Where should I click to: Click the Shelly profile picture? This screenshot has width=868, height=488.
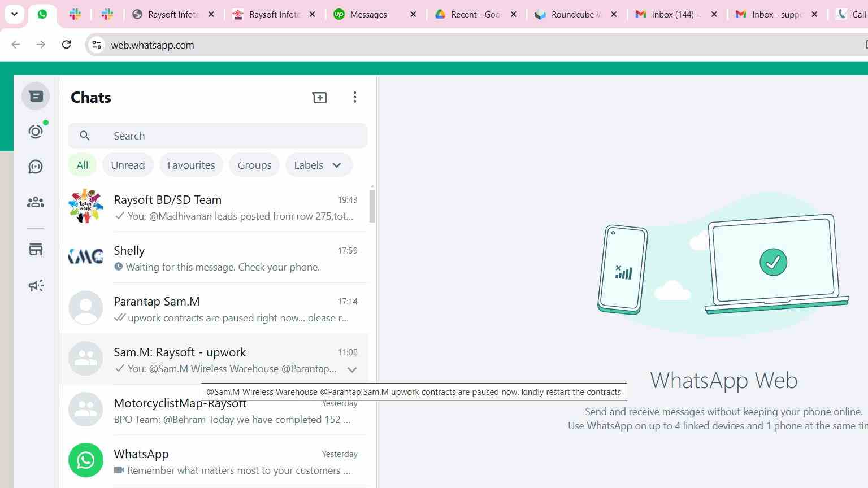[86, 257]
